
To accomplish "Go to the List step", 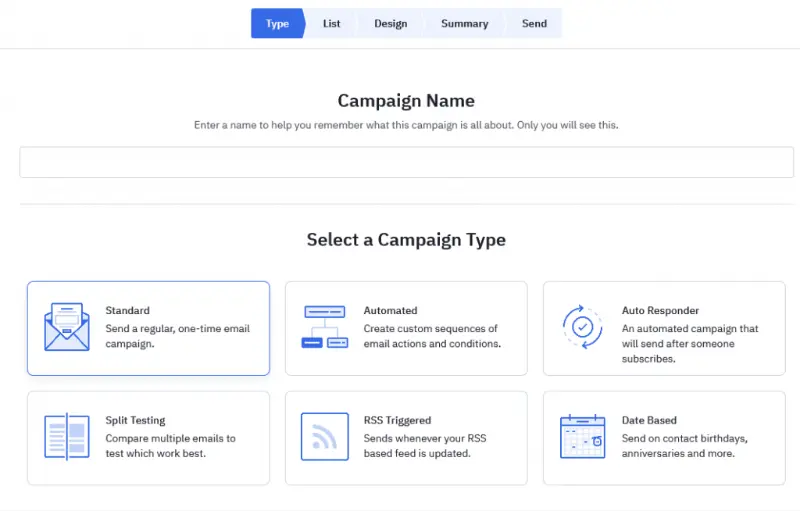I will [331, 24].
